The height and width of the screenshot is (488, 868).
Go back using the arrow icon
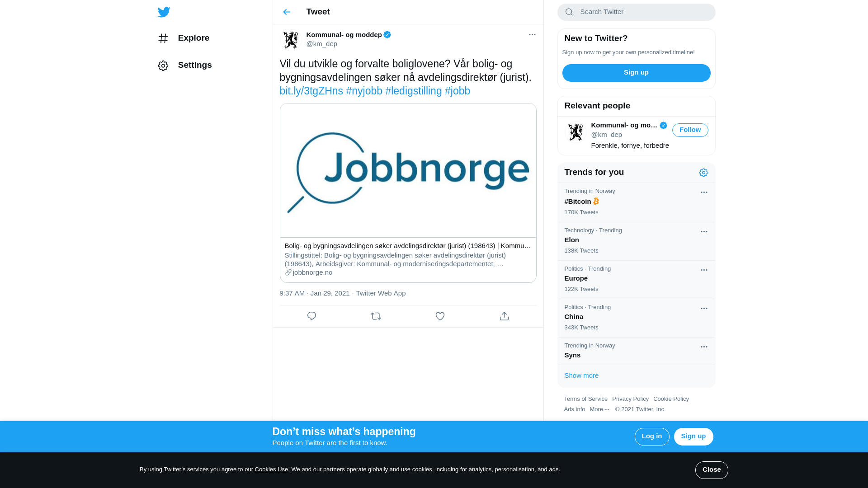click(x=287, y=12)
